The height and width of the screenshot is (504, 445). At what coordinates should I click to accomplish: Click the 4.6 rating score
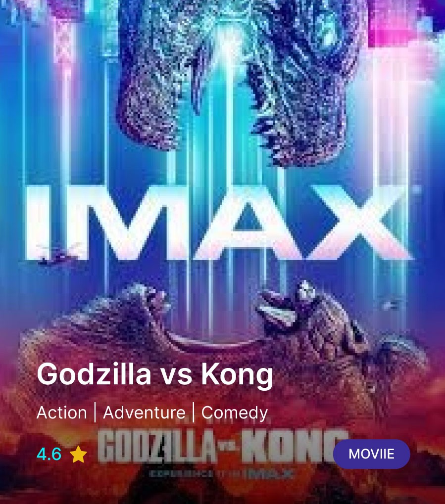(x=49, y=454)
